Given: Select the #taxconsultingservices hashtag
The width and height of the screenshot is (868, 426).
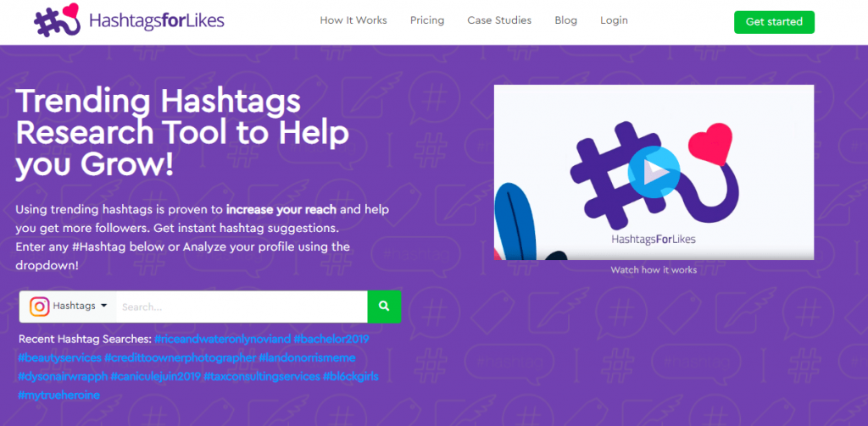Looking at the screenshot, I should pos(262,377).
